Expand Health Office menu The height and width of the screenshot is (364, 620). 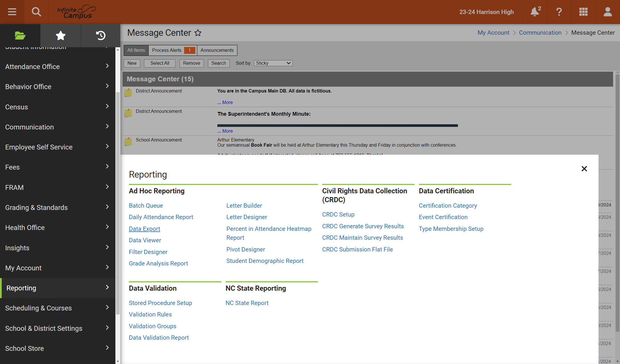58,227
